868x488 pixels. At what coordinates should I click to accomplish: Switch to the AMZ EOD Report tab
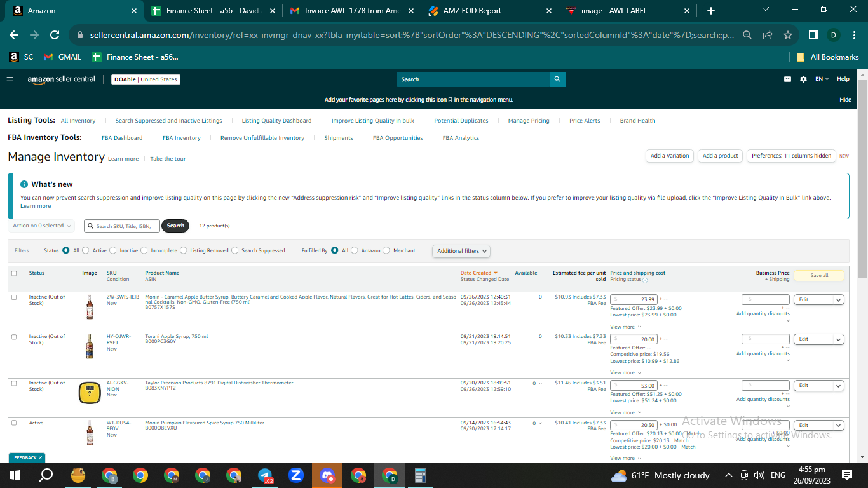489,11
